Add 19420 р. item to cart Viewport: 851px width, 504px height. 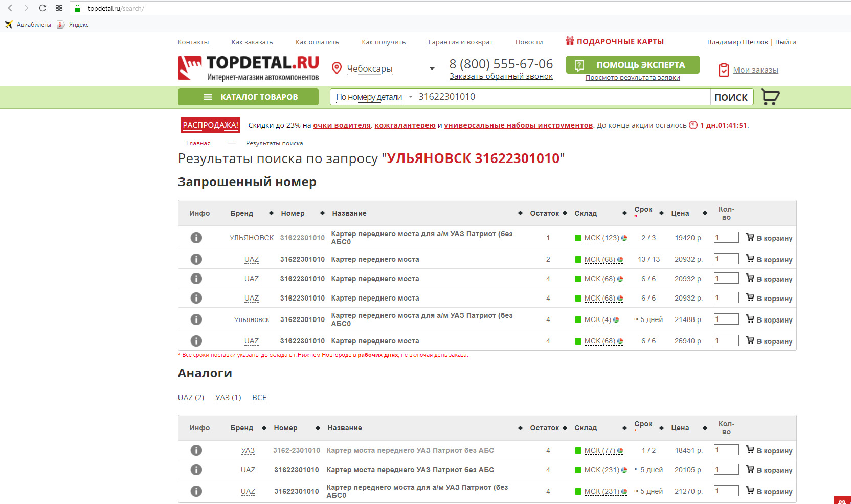coord(769,238)
